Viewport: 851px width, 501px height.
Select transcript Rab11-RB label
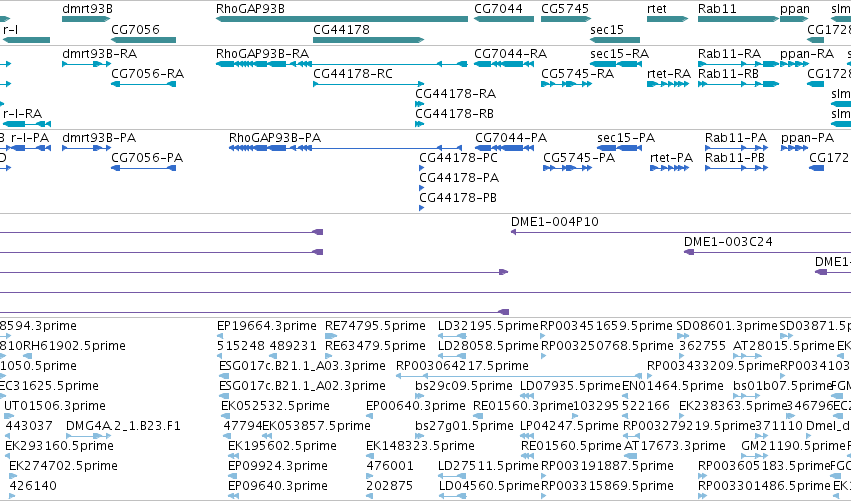pos(728,73)
